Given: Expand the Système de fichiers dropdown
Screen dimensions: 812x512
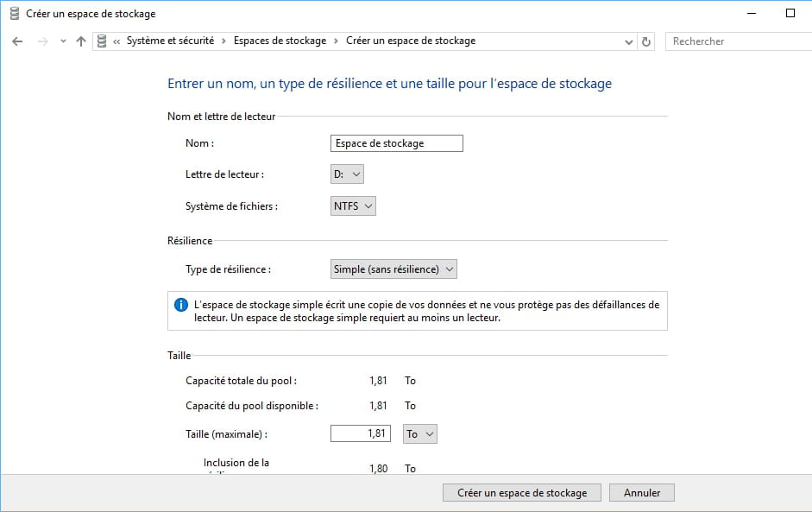Looking at the screenshot, I should 353,206.
